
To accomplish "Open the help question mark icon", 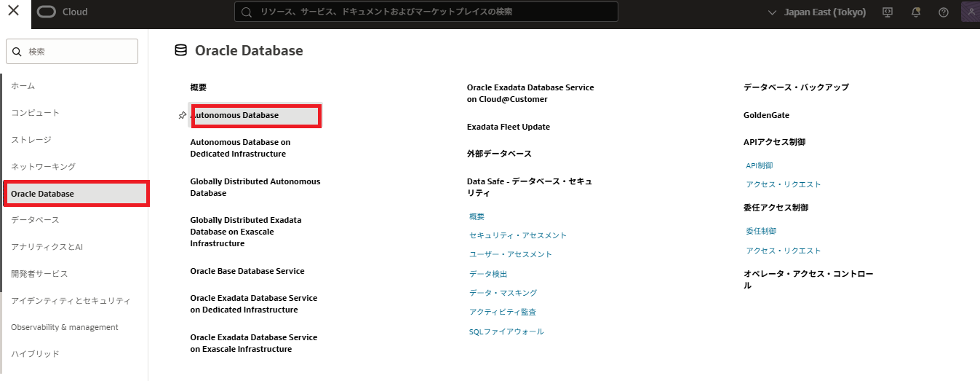I will [x=944, y=12].
